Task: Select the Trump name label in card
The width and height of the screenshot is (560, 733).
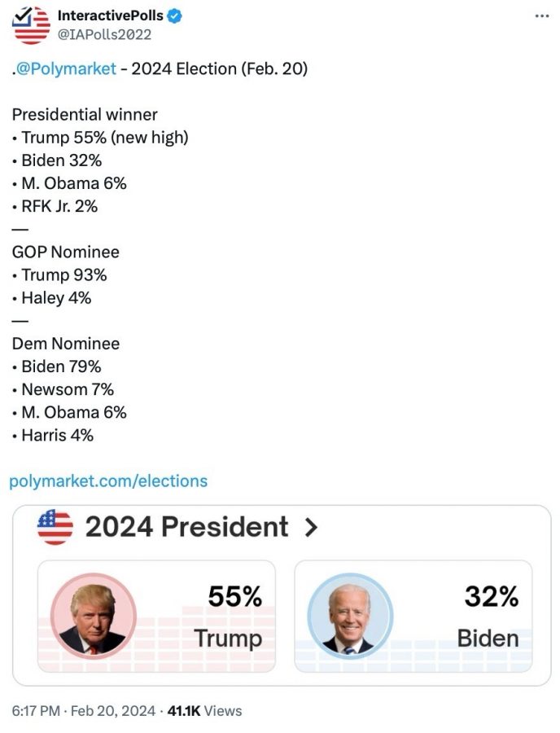Action: [228, 637]
